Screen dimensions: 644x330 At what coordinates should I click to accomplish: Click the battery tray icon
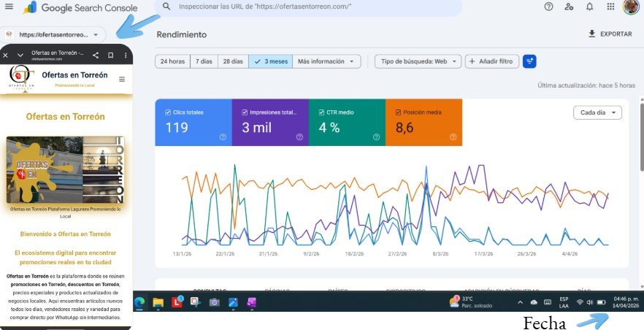point(602,302)
